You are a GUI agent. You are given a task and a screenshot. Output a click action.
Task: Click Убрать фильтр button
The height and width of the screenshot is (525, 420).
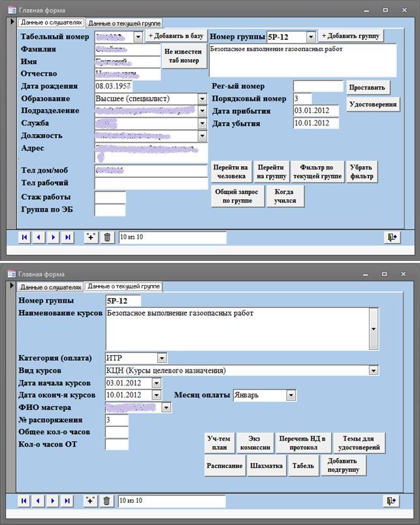tap(361, 172)
